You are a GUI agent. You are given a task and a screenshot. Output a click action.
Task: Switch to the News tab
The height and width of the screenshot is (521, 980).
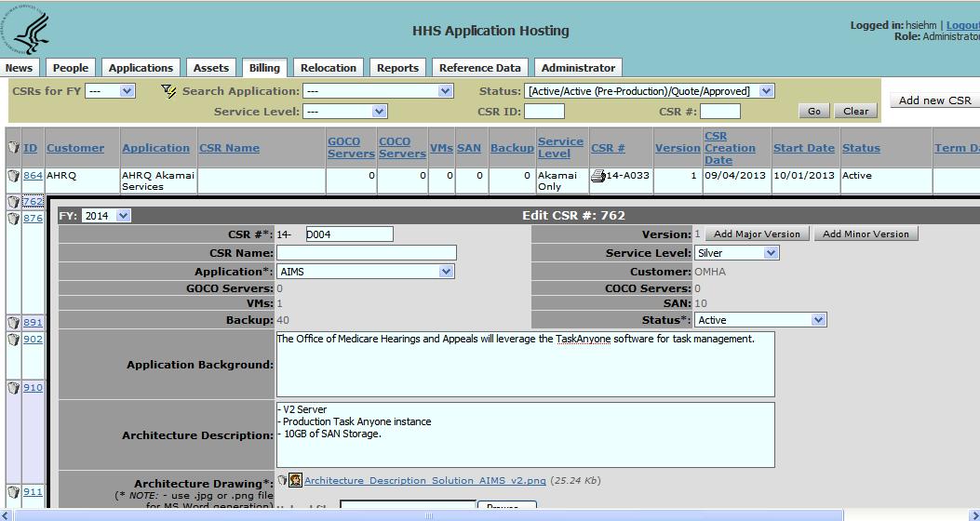coord(19,68)
